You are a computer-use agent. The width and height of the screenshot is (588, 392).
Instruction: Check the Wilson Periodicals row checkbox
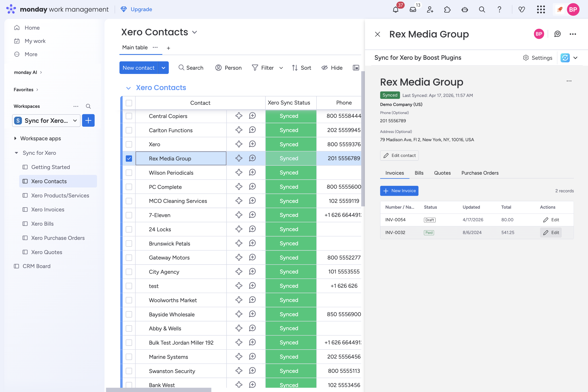129,173
